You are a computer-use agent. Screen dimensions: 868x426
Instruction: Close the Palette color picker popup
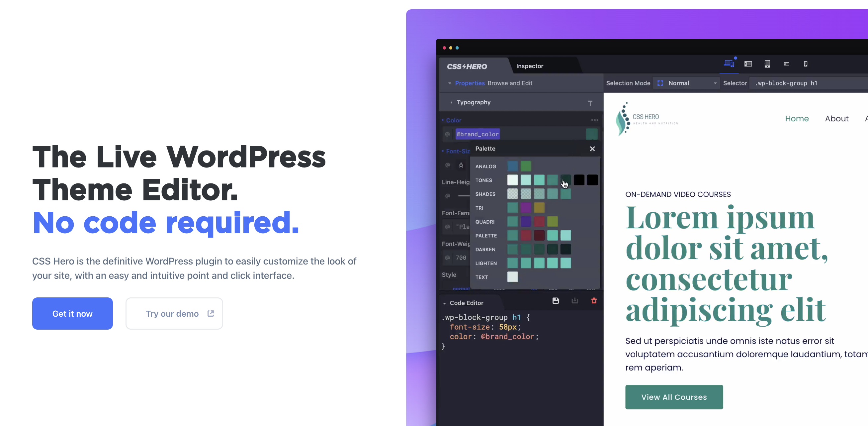(x=592, y=149)
